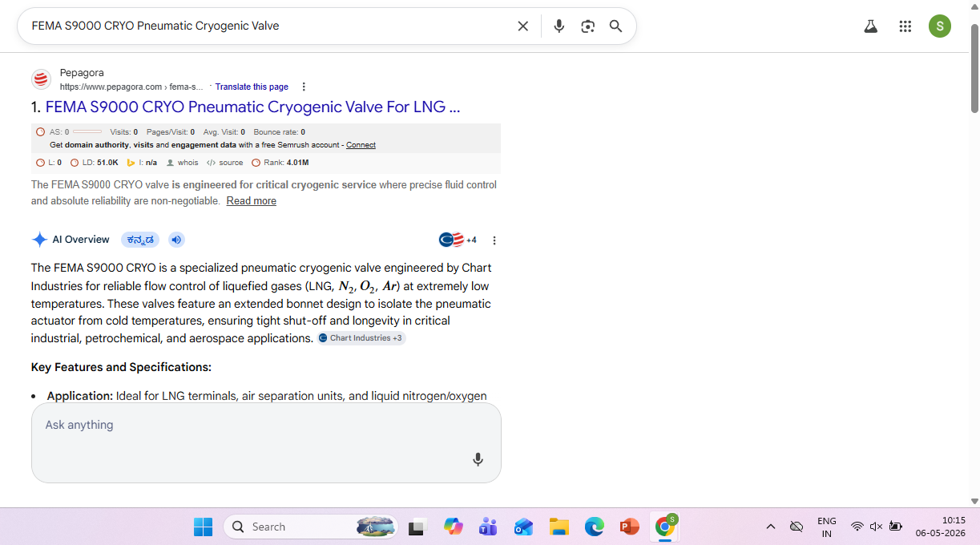Show hidden system tray icons
The height and width of the screenshot is (545, 980).
771,527
